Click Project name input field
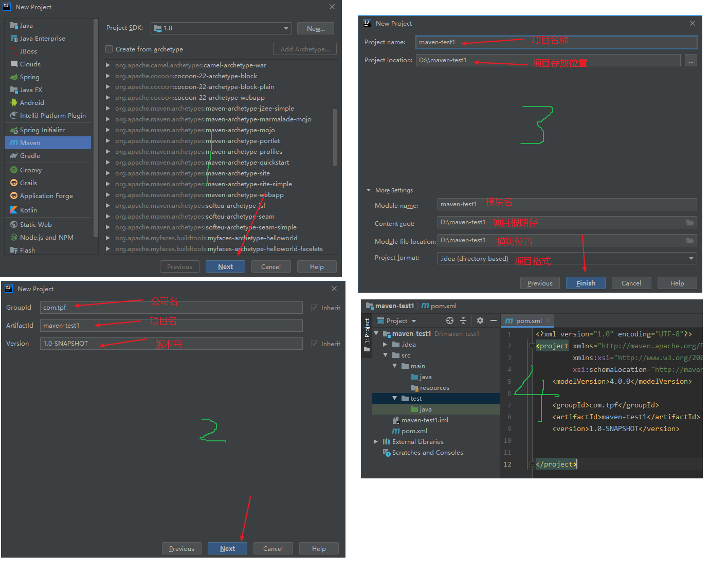Viewport: 728px width, 572px height. point(556,42)
